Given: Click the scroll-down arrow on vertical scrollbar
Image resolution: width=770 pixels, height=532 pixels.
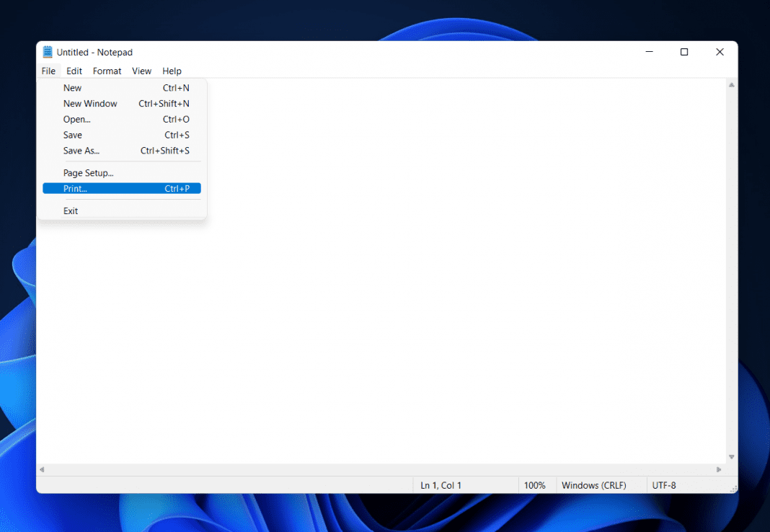Looking at the screenshot, I should coord(731,456).
